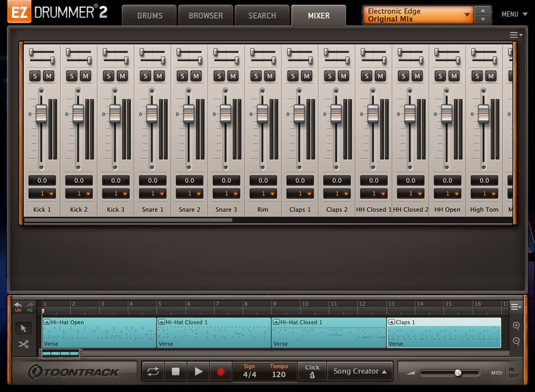The width and height of the screenshot is (535, 392).
Task: Solo the Snare 1 channel
Action: [x=145, y=76]
